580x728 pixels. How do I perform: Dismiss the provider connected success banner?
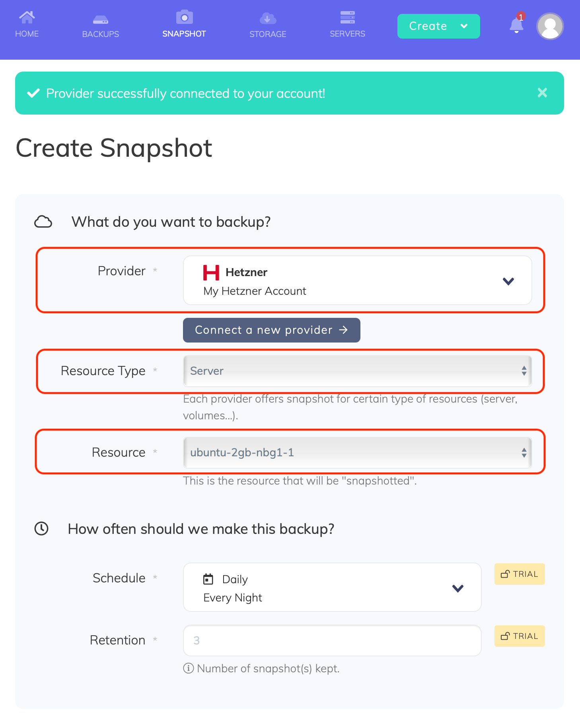click(542, 93)
